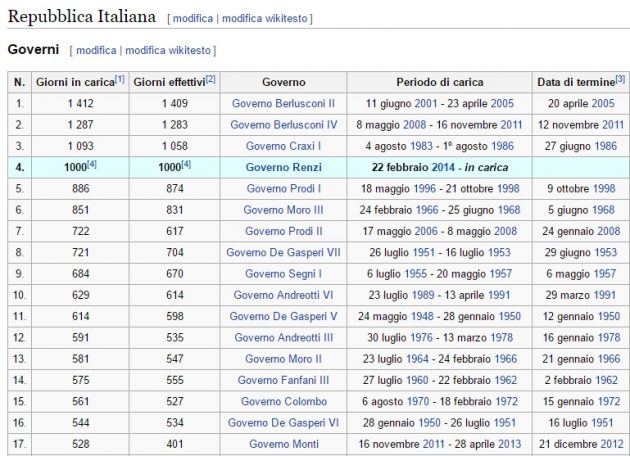Image resolution: width=630 pixels, height=456 pixels.
Task: Open the Governo Moro III page
Action: pos(283,209)
